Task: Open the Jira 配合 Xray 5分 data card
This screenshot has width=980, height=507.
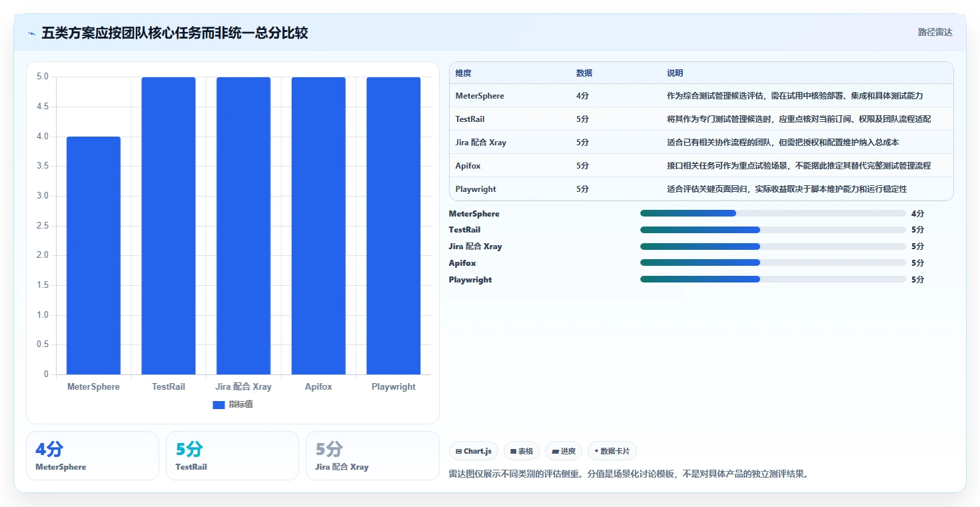Action: pyautogui.click(x=372, y=456)
